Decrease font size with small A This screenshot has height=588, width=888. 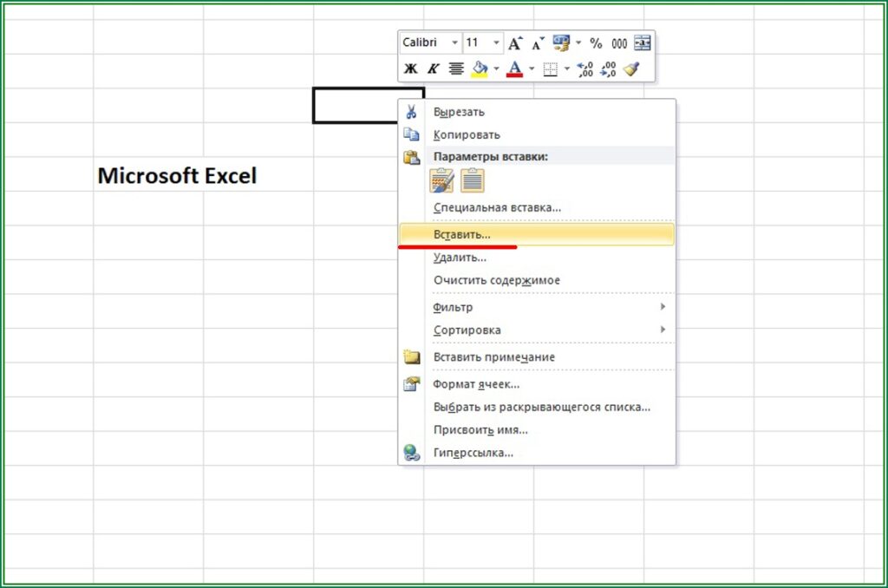[538, 43]
